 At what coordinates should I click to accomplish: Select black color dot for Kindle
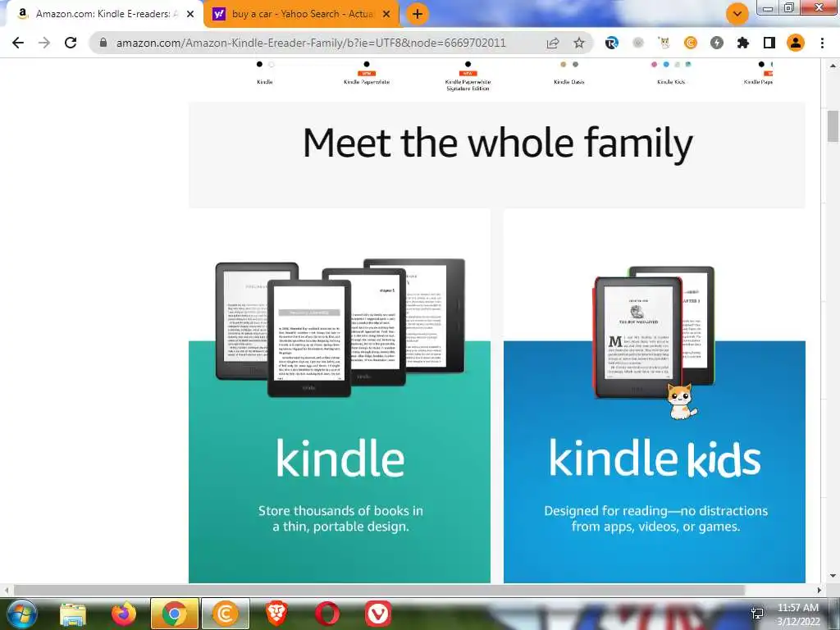click(x=259, y=64)
